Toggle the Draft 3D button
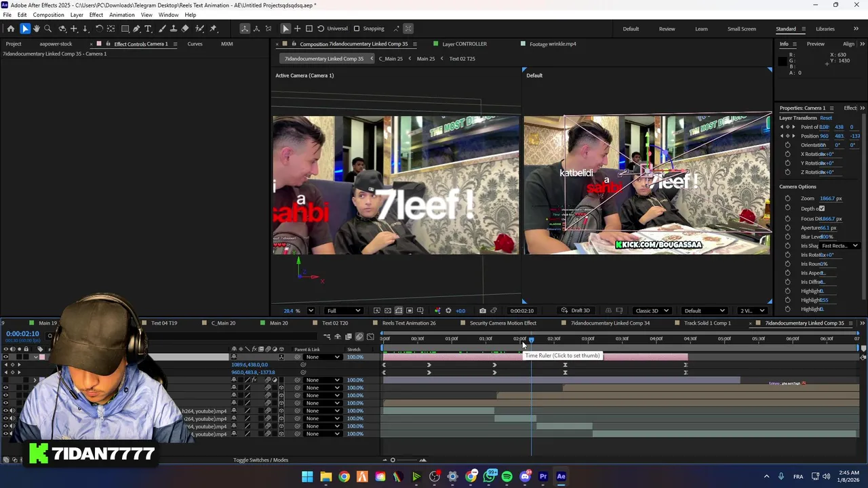 [x=576, y=310]
